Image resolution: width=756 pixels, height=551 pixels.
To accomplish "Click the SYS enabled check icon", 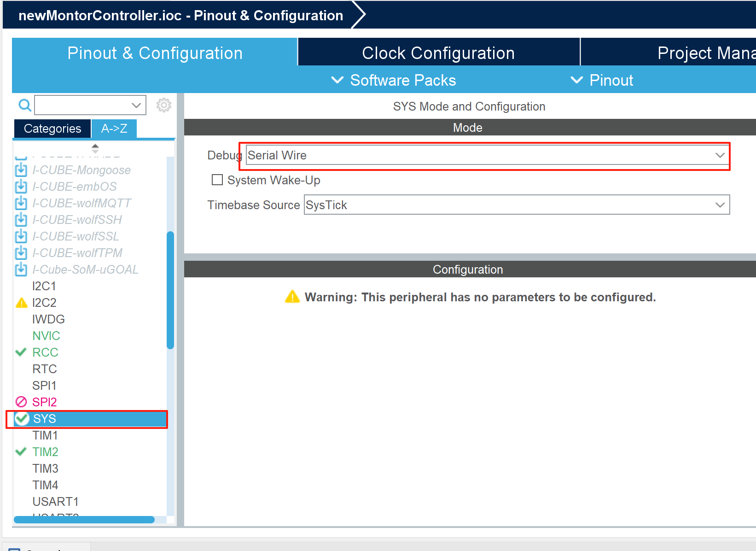I will [22, 418].
